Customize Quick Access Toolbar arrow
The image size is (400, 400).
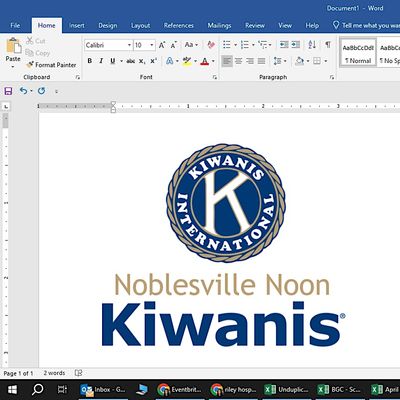(56, 91)
